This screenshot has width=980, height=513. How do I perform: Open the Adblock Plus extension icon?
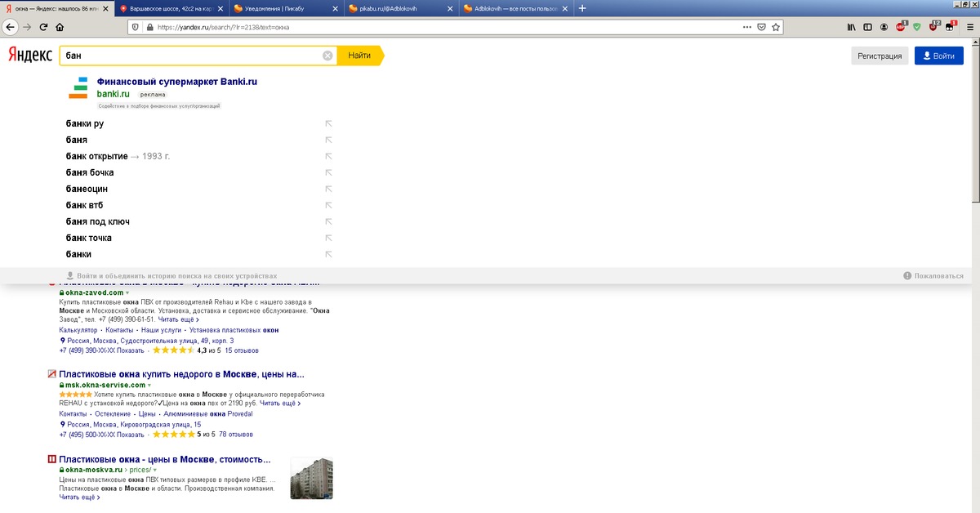901,27
